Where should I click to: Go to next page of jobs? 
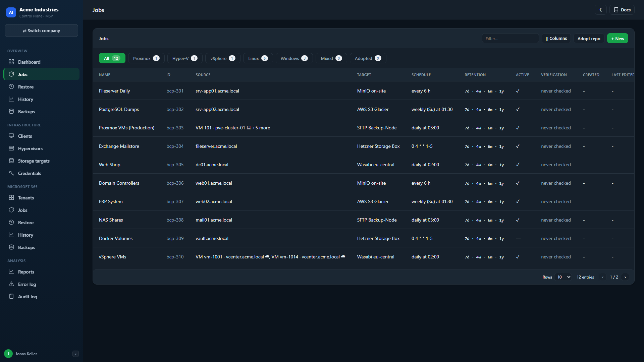point(625,277)
